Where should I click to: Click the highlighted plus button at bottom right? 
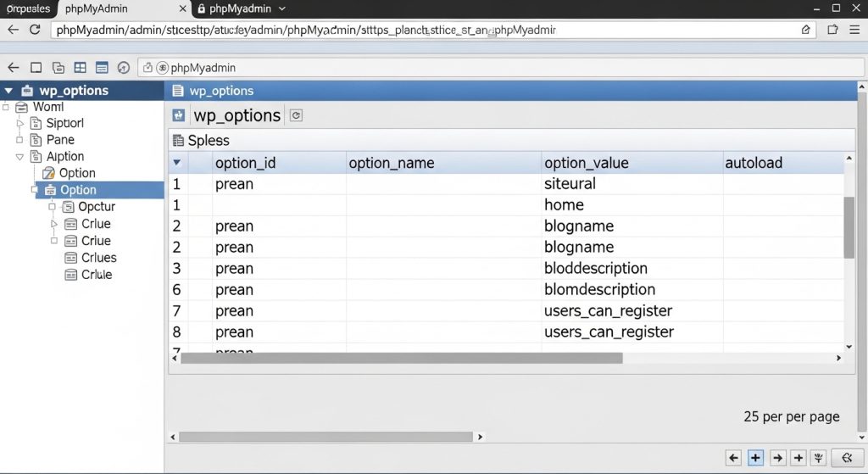(755, 457)
